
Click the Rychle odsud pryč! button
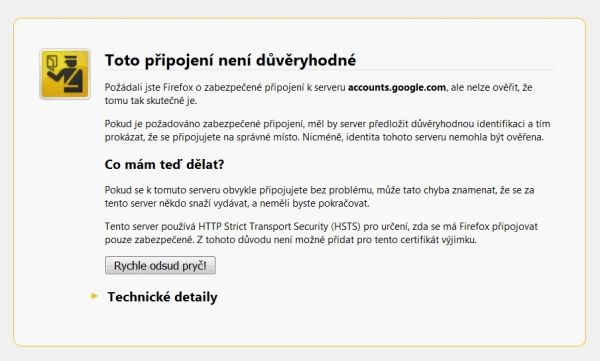160,265
